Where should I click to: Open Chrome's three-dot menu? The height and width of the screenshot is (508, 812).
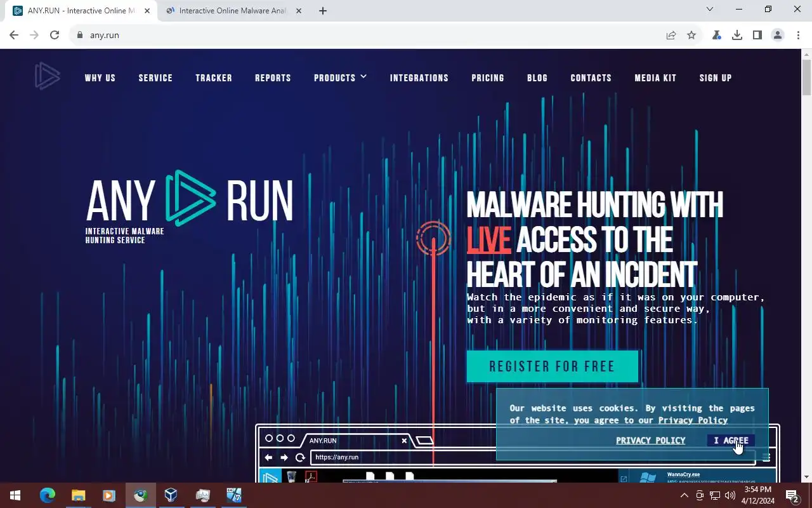(x=798, y=35)
